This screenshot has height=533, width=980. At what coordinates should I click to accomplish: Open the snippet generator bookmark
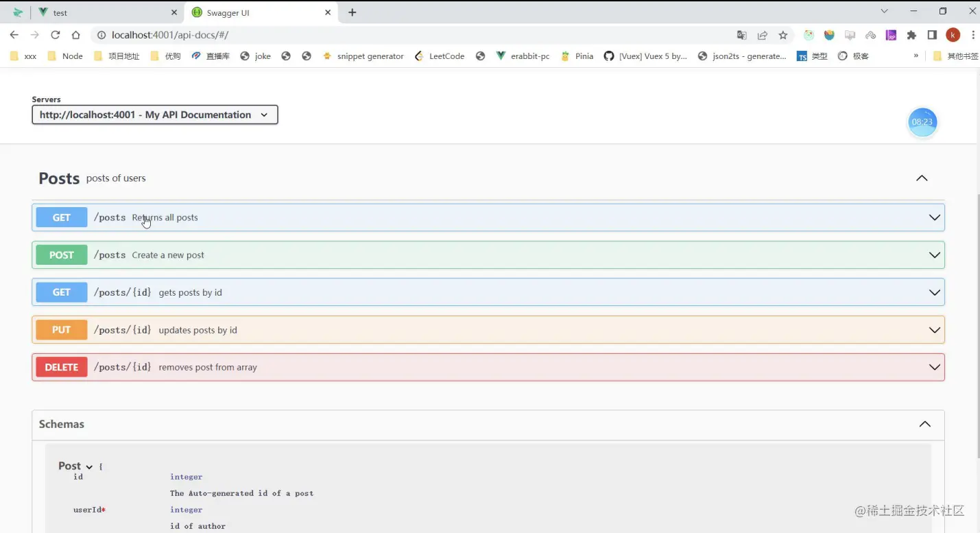363,56
